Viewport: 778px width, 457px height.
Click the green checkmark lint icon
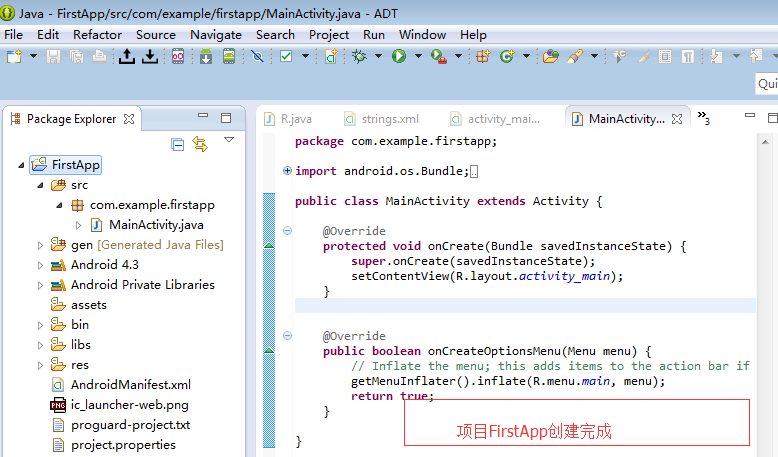click(286, 57)
